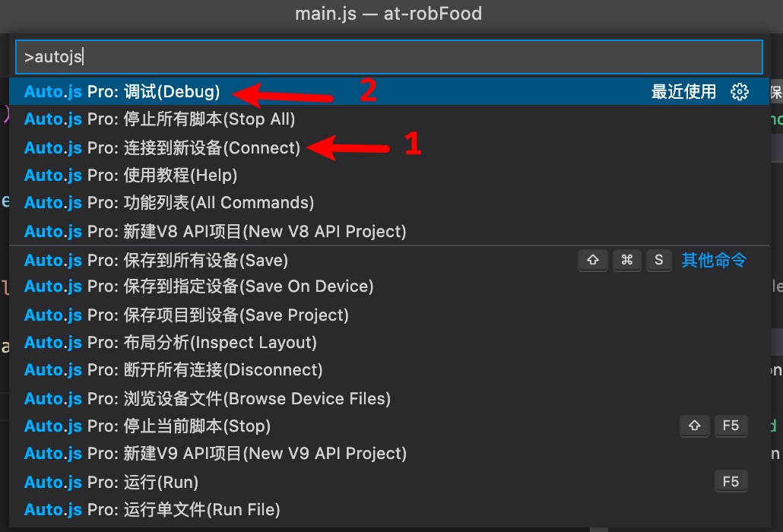Select 断开所有连接(Disconnect) command

click(389, 369)
